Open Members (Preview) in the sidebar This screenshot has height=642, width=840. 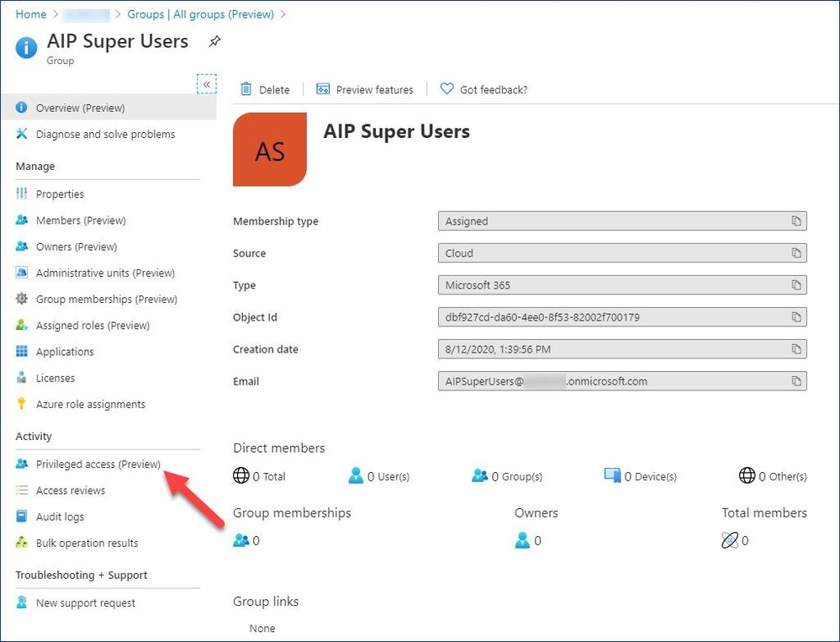coord(81,220)
